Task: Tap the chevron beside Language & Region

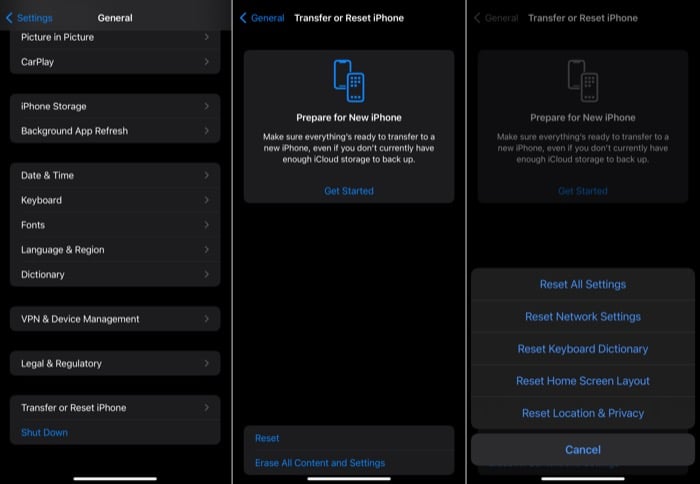Action: pos(206,250)
